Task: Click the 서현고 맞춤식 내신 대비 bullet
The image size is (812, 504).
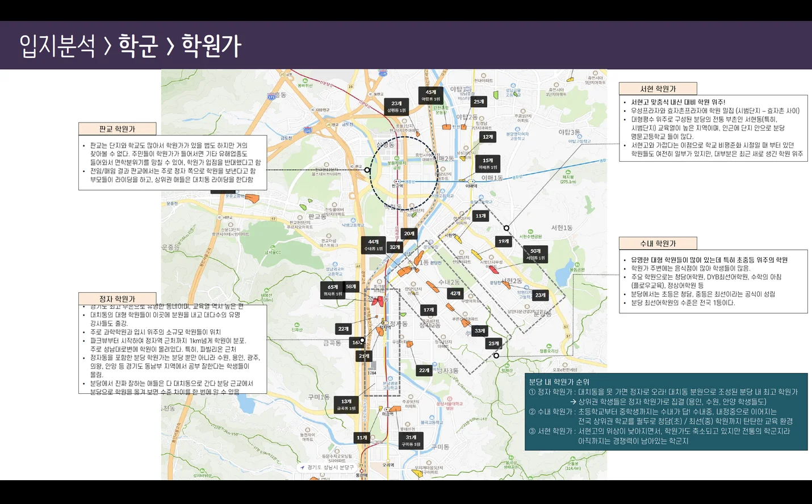Action: pyautogui.click(x=677, y=102)
